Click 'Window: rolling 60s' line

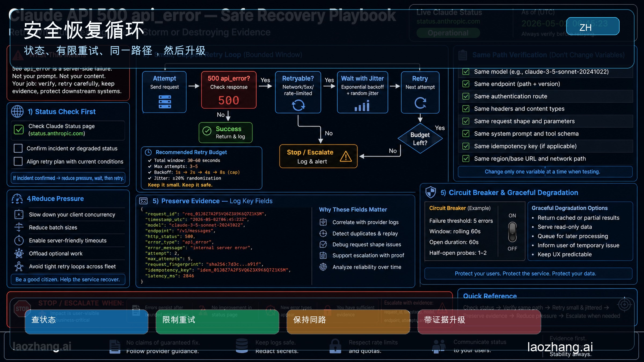pos(455,231)
